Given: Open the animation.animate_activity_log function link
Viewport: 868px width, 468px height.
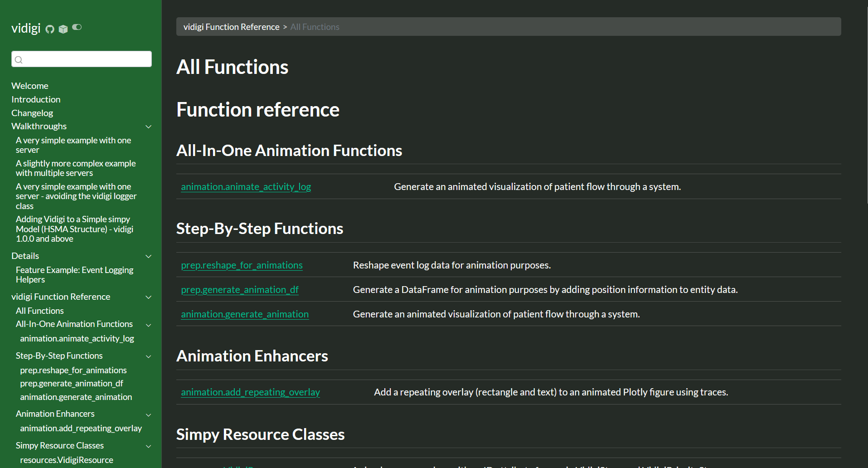Looking at the screenshot, I should coord(246,186).
